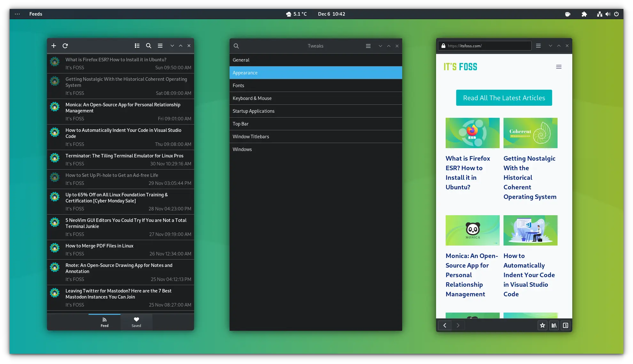The image size is (633, 364).
Task: Click the down chevron in Tweaks titlebar
Action: tap(380, 46)
